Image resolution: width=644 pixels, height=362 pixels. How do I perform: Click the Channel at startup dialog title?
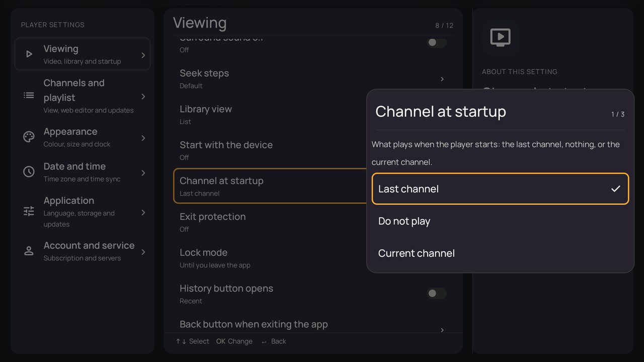pos(441,112)
